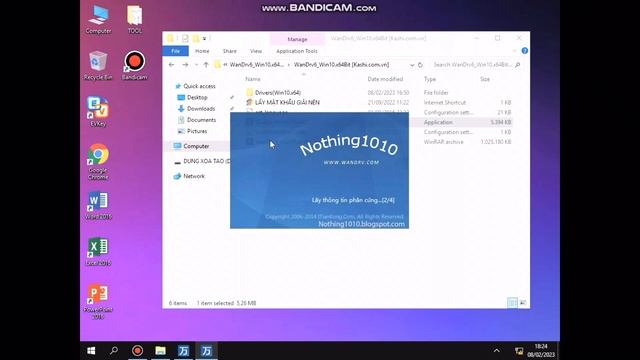Click the properties icon in title bar

coord(185,38)
